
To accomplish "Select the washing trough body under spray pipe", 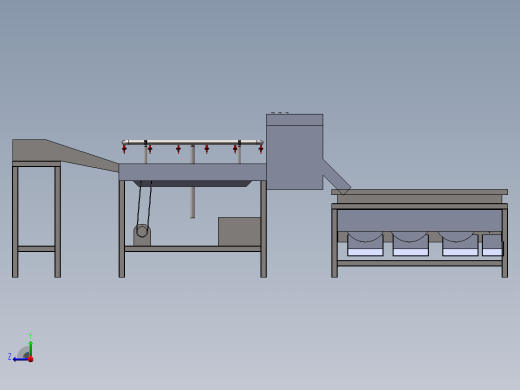I will pos(192,172).
